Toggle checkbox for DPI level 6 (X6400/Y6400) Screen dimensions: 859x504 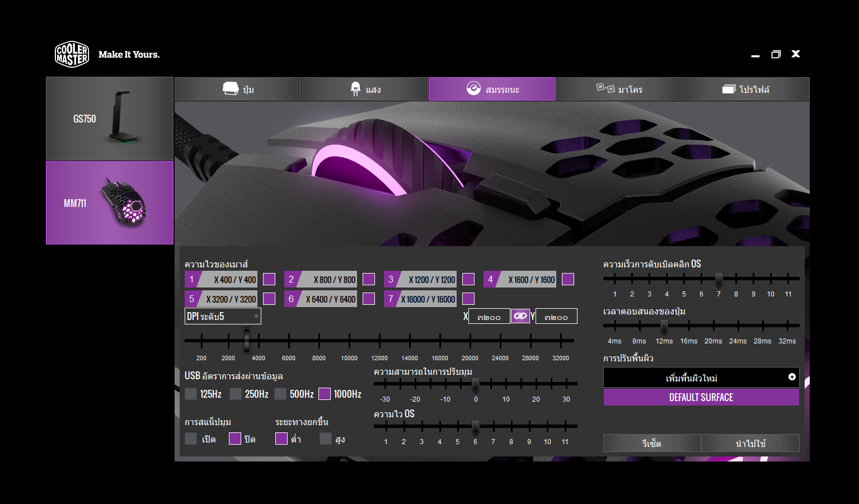(369, 299)
